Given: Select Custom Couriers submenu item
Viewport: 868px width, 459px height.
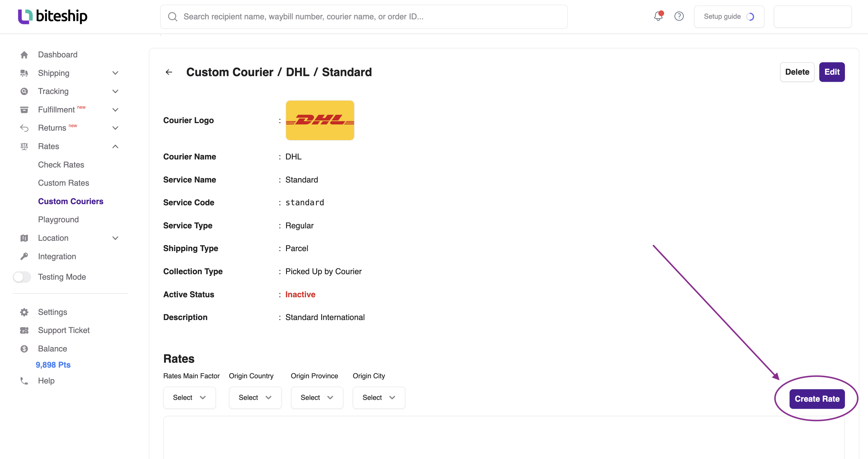Looking at the screenshot, I should coord(70,201).
